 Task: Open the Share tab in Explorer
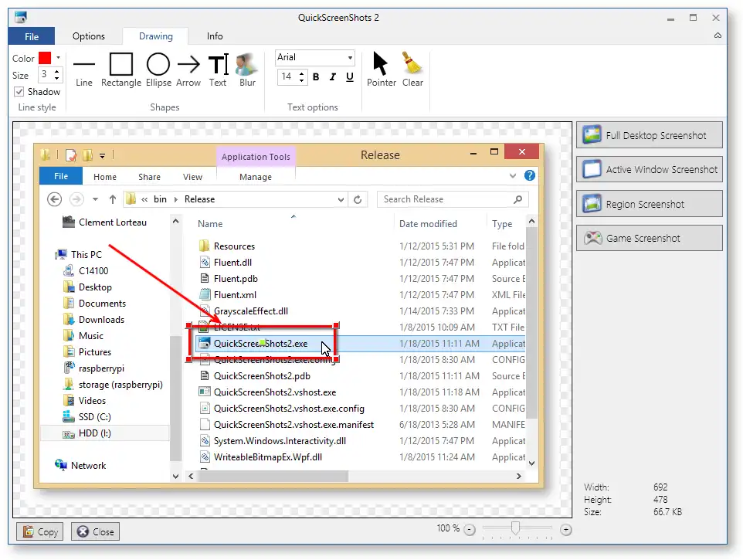149,177
